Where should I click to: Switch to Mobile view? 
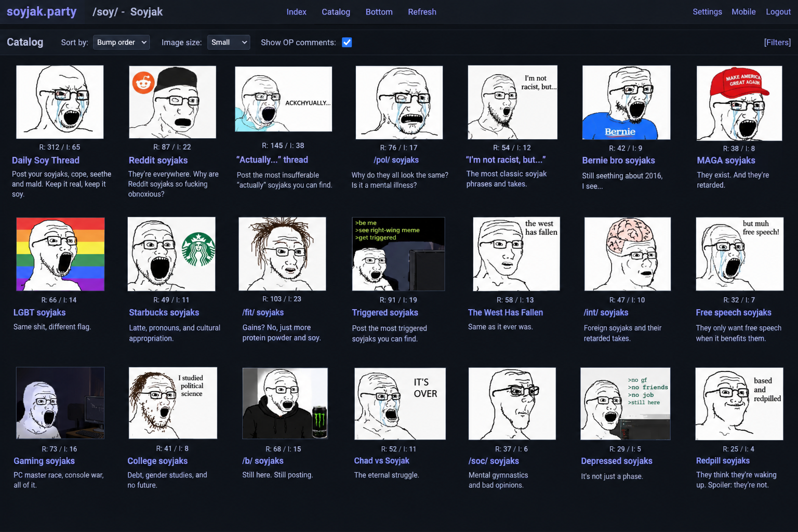(743, 12)
